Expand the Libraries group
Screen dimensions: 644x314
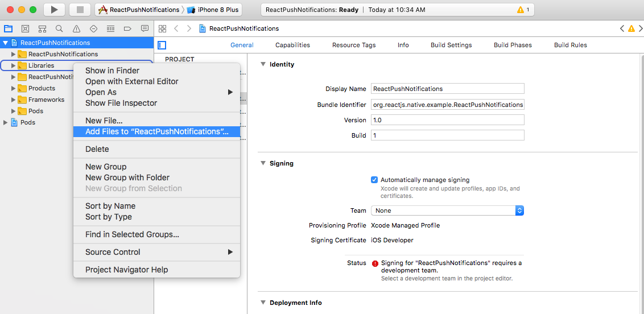14,65
